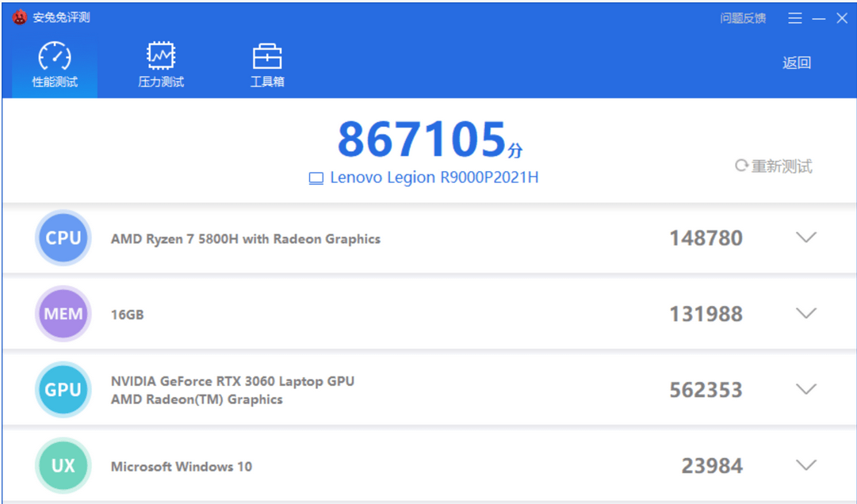Click the GPU score 562353
The image size is (857, 504).
click(706, 390)
